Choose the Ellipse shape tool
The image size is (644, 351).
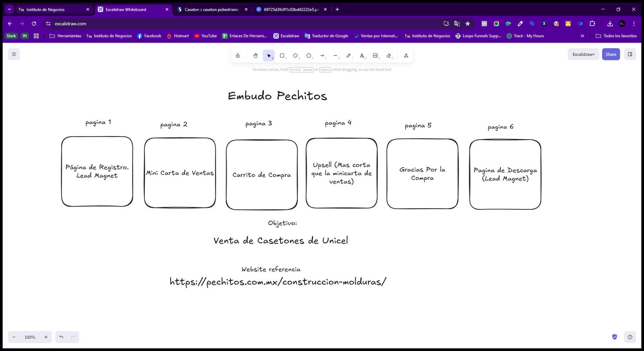click(309, 56)
